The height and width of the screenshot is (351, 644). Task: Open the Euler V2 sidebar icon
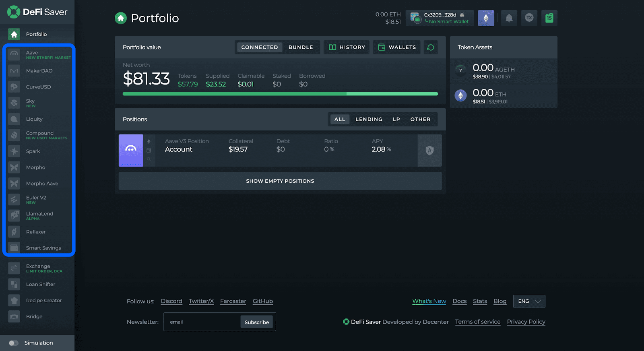(x=14, y=200)
